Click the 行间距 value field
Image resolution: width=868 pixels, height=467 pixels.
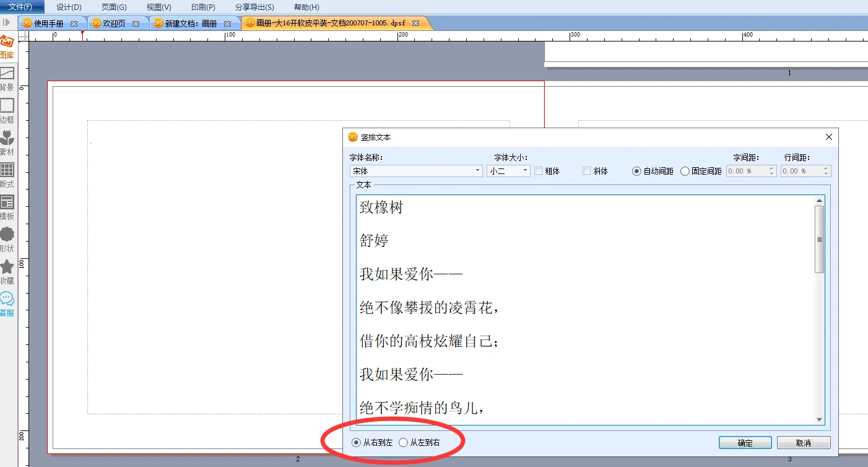coord(802,171)
